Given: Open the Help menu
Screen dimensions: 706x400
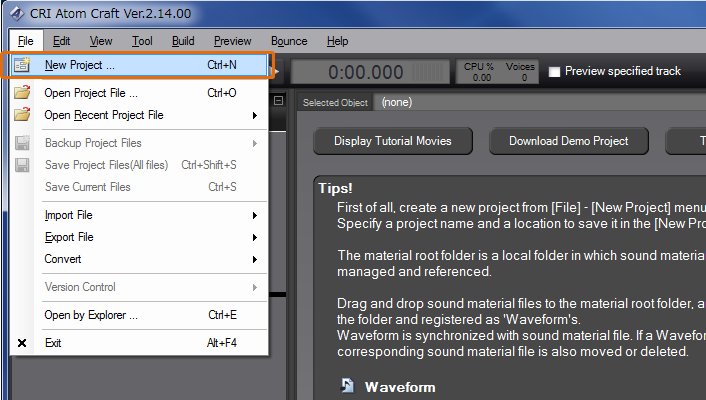Looking at the screenshot, I should tap(338, 41).
